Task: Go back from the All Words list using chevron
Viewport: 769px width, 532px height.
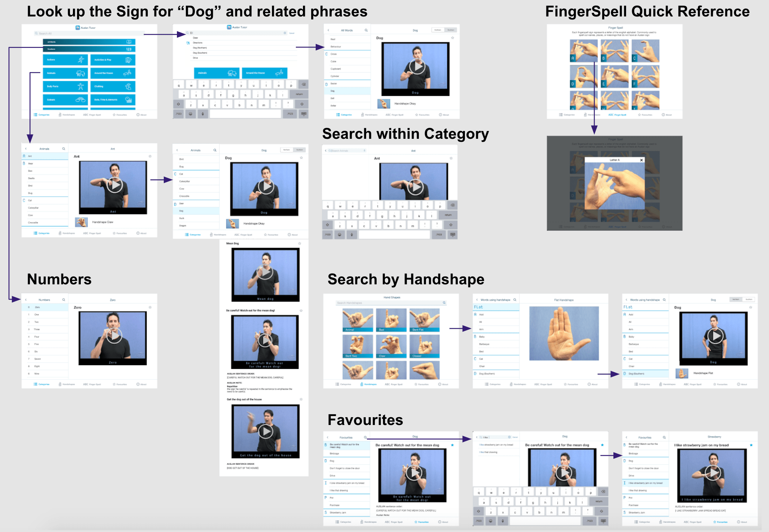Action: (x=328, y=30)
